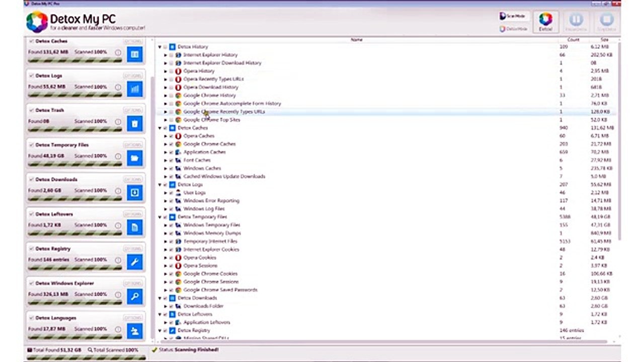Toggle the Detox Trash card checkbox
Screen dimensions: 644x362
(32, 110)
